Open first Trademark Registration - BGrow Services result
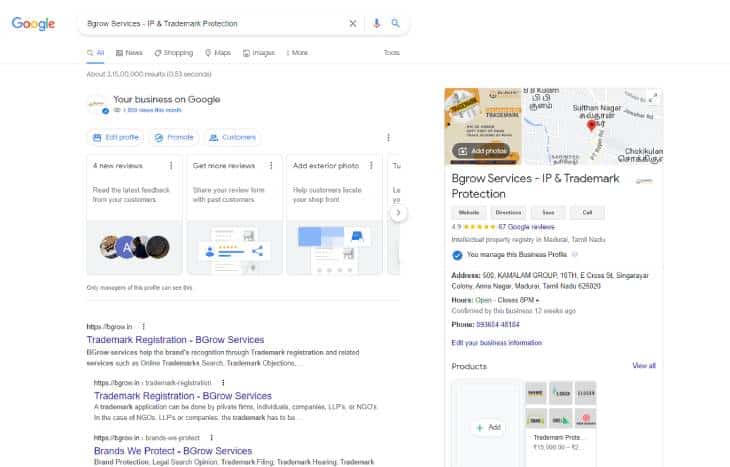Image resolution: width=730 pixels, height=467 pixels. 175,340
